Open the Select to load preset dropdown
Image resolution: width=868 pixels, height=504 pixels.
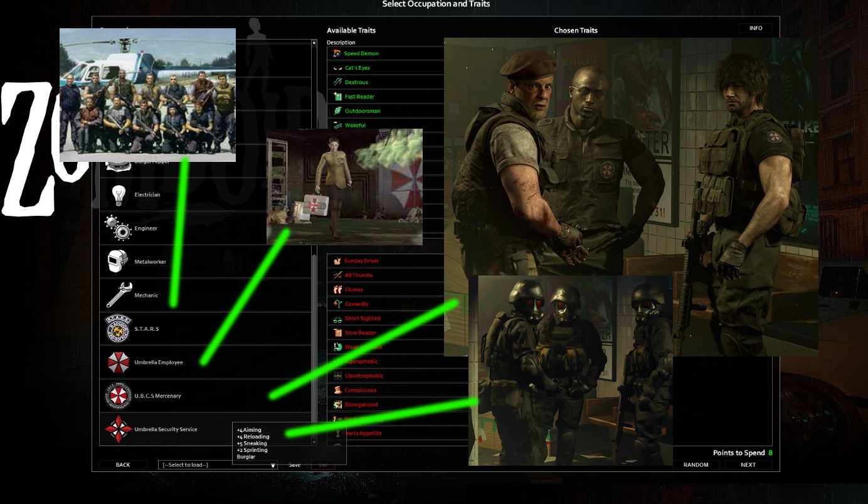pos(218,465)
